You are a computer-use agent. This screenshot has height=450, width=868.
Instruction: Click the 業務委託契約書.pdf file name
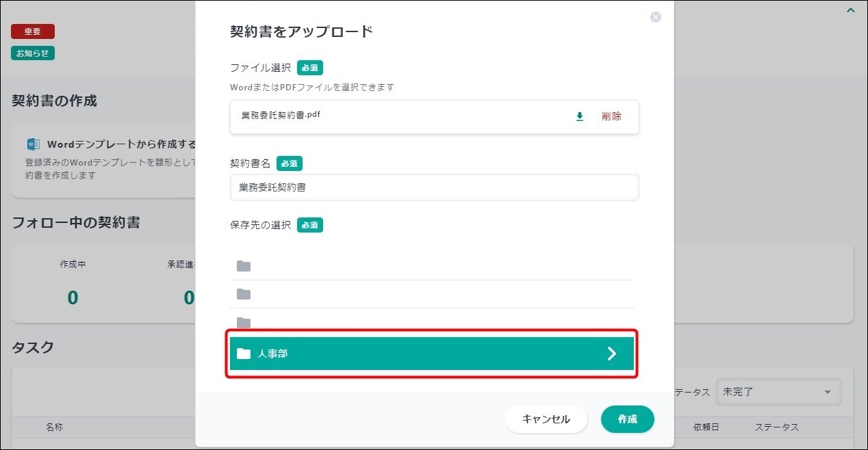(x=281, y=115)
